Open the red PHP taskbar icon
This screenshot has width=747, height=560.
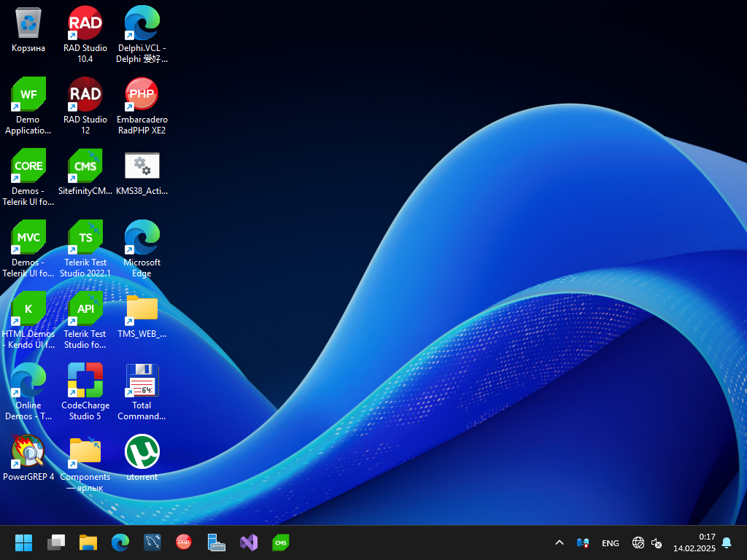click(x=184, y=542)
